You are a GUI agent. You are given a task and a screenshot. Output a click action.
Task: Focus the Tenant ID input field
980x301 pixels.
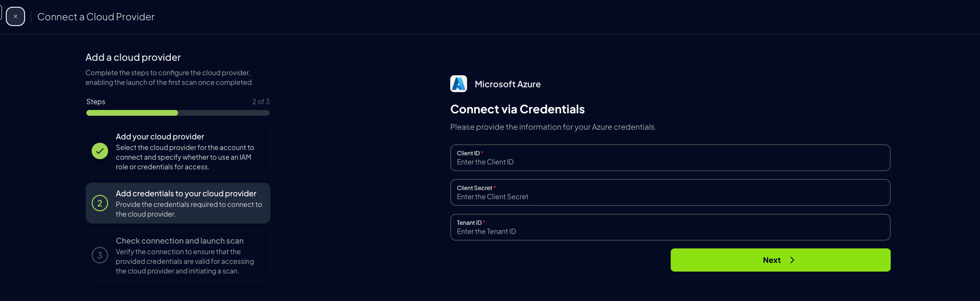coord(670,227)
